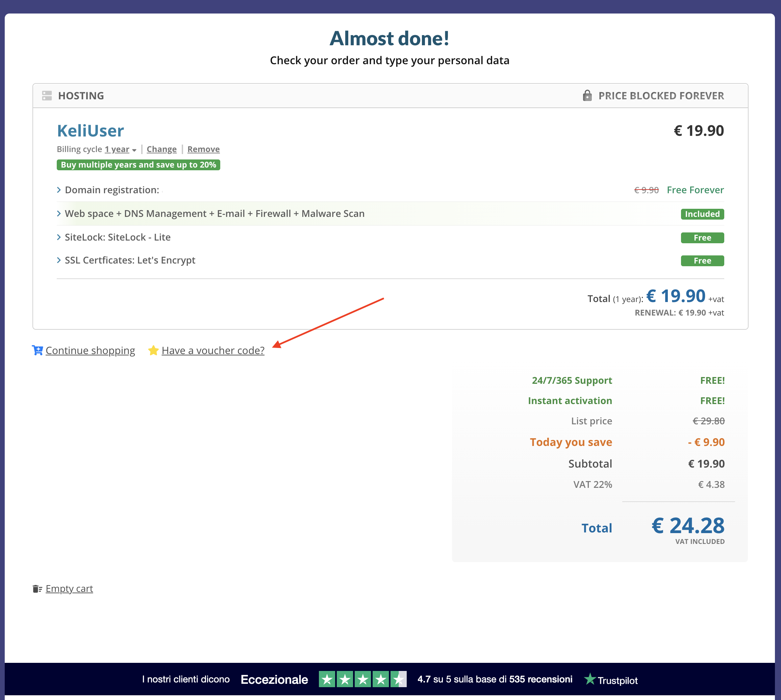Click the struck-through € 9.90 price
Image resolution: width=781 pixels, height=700 pixels.
(647, 190)
